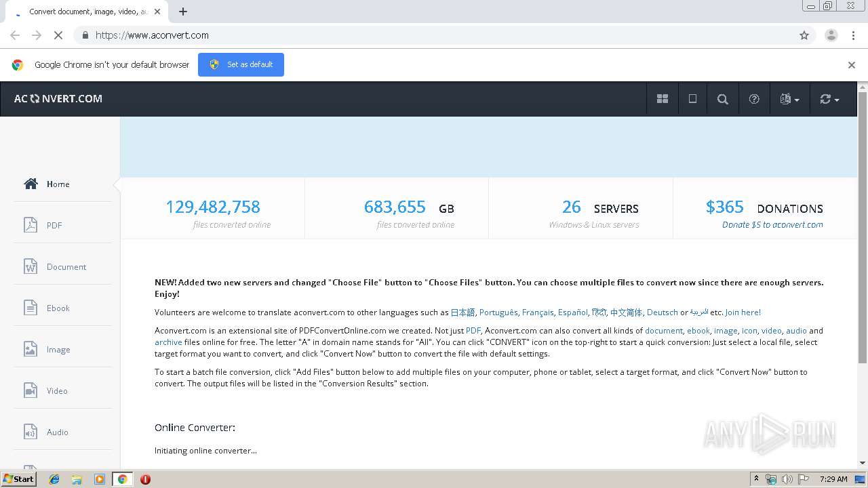Expand the convert refresh dropdown

click(829, 99)
